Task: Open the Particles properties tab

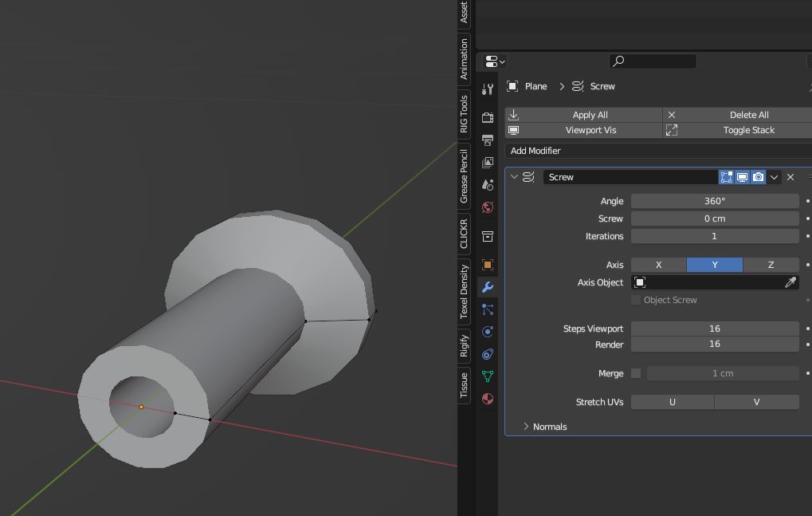Action: pyautogui.click(x=488, y=309)
